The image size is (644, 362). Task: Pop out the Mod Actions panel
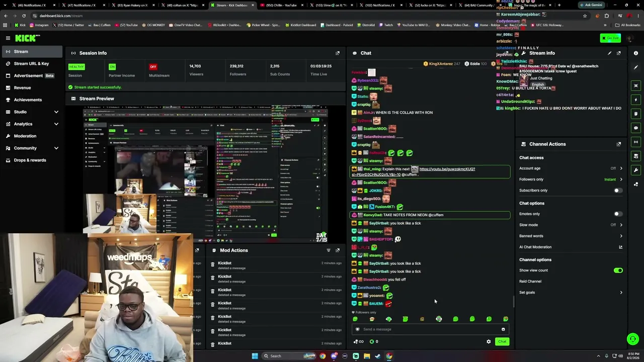(338, 250)
